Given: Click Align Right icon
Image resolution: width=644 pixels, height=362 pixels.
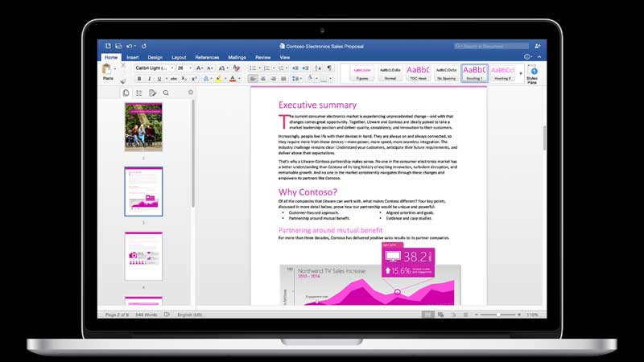Looking at the screenshot, I should (273, 78).
